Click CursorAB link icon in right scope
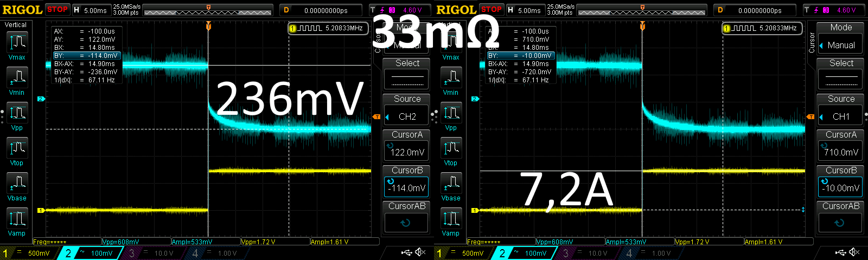868x260 pixels. coord(839,223)
